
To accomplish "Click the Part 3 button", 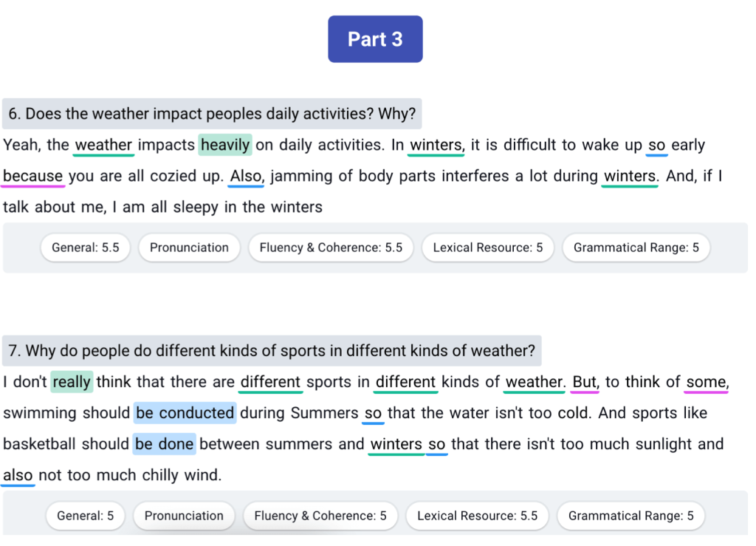I will (x=375, y=39).
